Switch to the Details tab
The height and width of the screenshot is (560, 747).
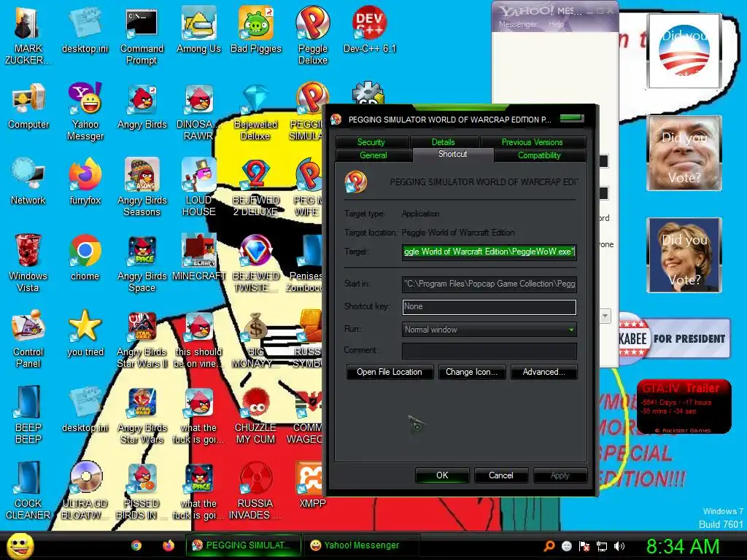coord(443,142)
